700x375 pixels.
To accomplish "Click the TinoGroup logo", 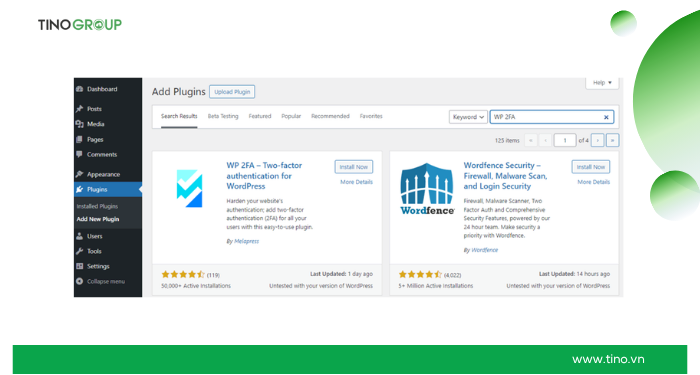I will click(x=80, y=25).
